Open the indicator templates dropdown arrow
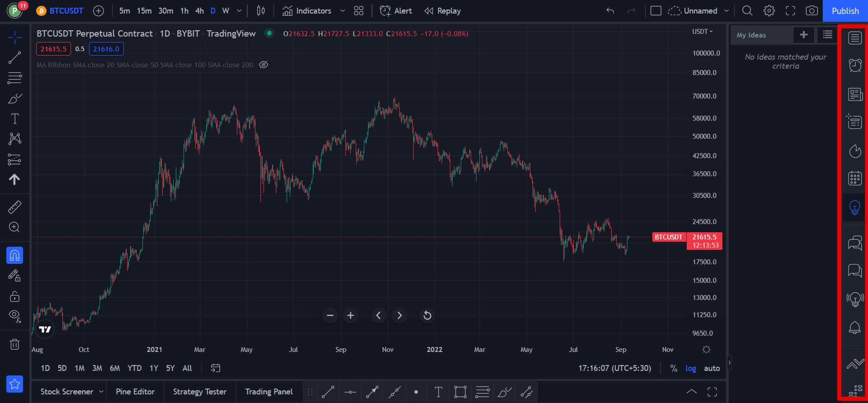 [x=342, y=11]
